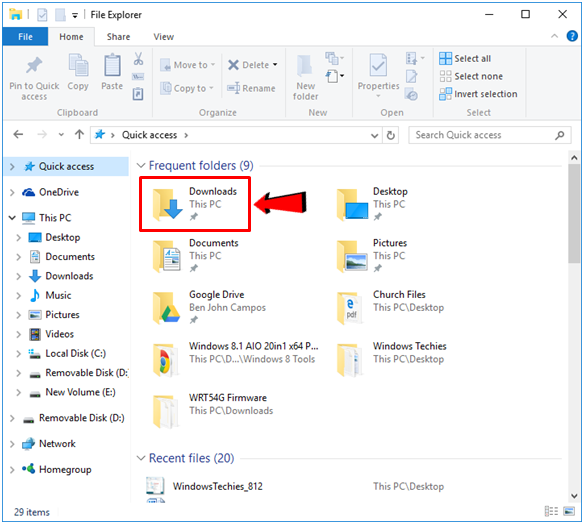The image size is (583, 523).
Task: Open the Delete dropdown arrow
Action: coord(275,65)
